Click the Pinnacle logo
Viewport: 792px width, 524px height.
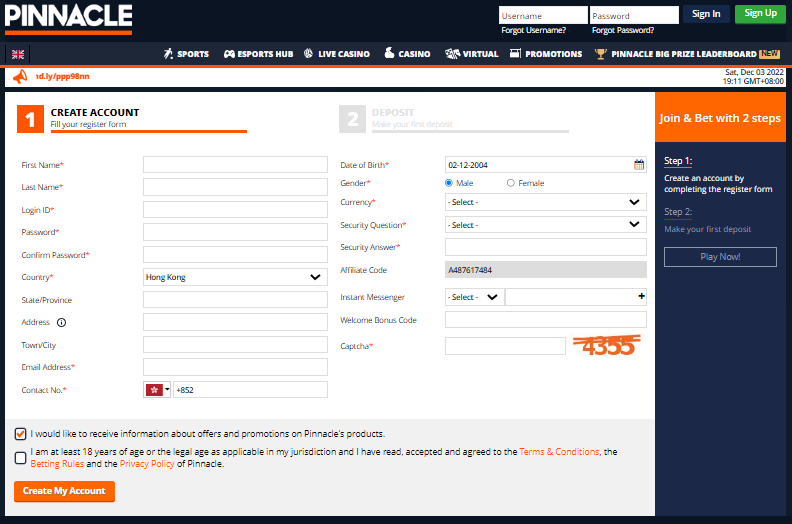(68, 17)
